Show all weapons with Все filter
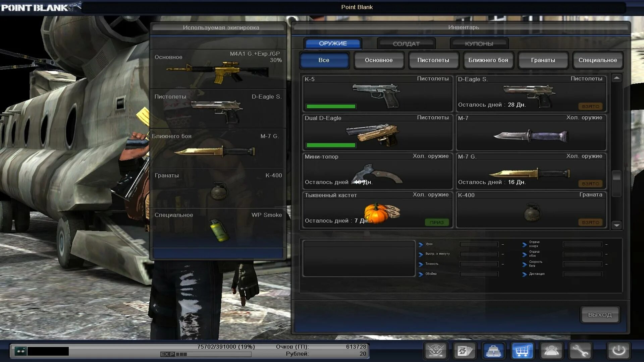The width and height of the screenshot is (644, 362). click(324, 60)
